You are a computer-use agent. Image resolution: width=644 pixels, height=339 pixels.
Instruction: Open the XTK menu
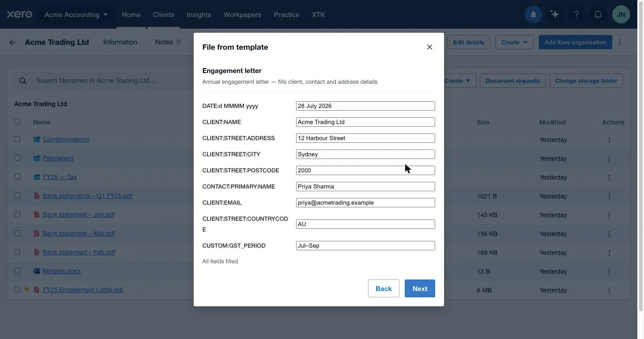318,14
